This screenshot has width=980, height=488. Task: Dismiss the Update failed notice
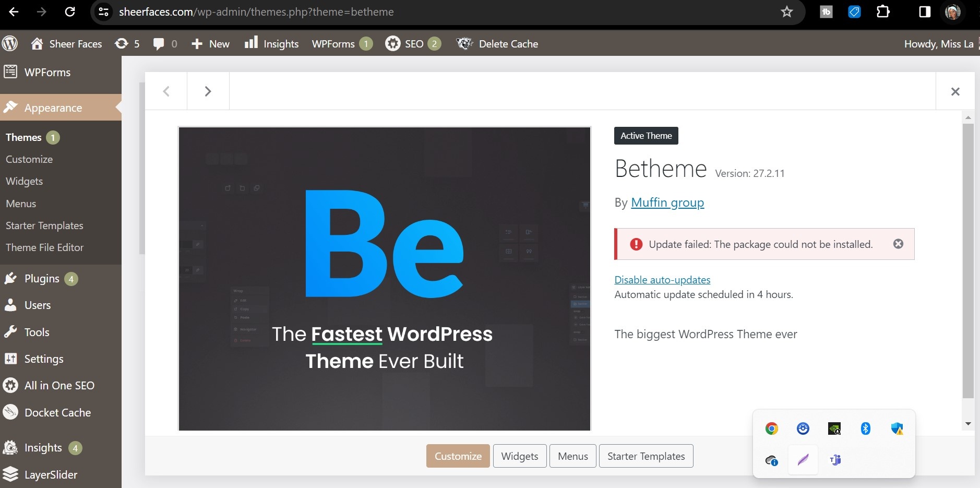[x=898, y=244]
